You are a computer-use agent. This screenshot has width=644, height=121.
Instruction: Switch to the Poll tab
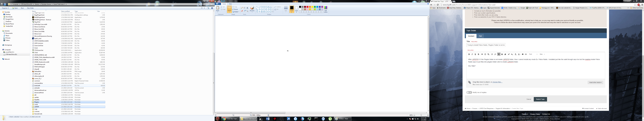480,36
